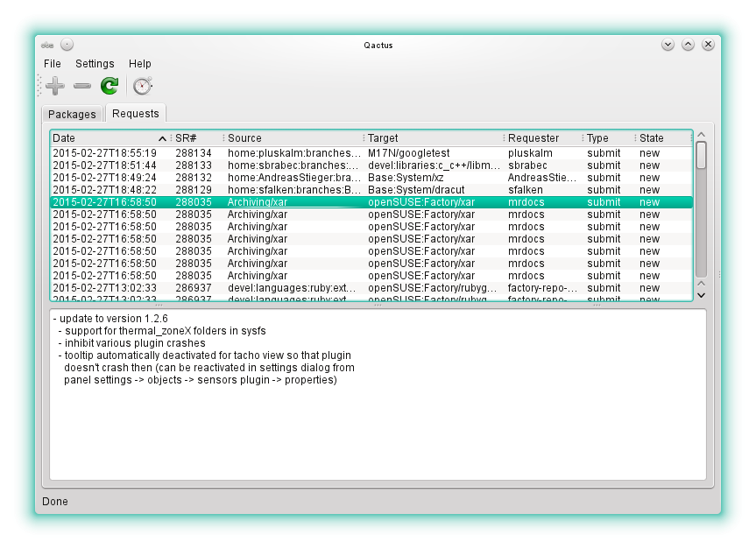756x549 pixels.
Task: Click source home:pluskalm:branches cell
Action: (x=294, y=153)
